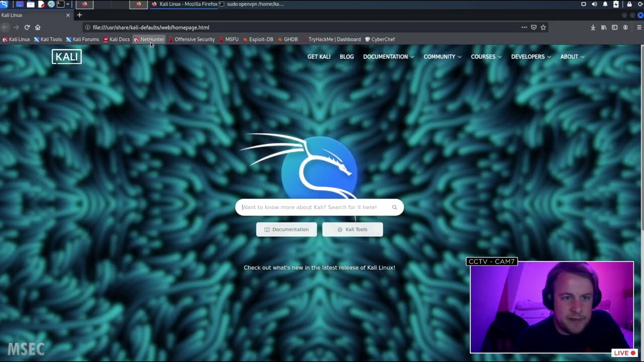Image resolution: width=644 pixels, height=362 pixels.
Task: Click the KALI logo in page header
Action: (66, 57)
